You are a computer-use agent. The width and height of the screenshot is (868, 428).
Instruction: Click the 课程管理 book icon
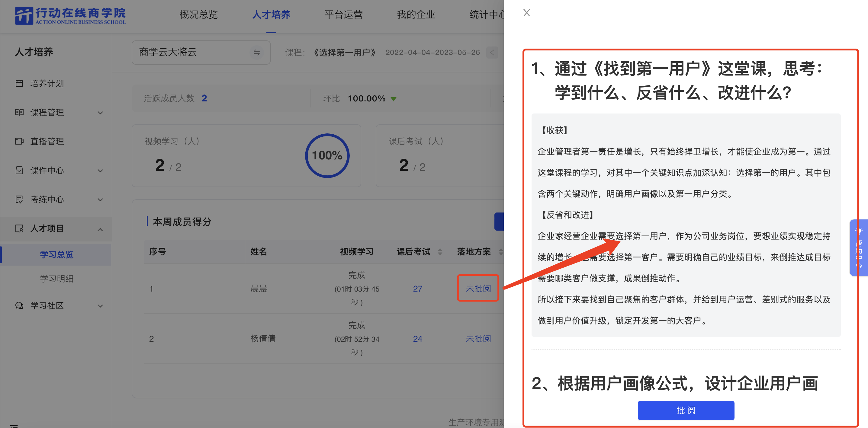19,112
